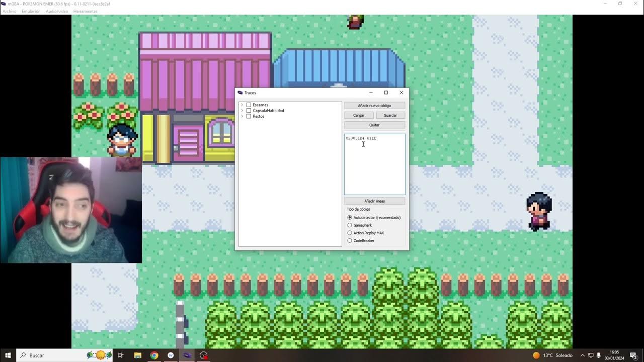Open the Archivo menu
This screenshot has width=644, height=362.
pyautogui.click(x=10, y=11)
